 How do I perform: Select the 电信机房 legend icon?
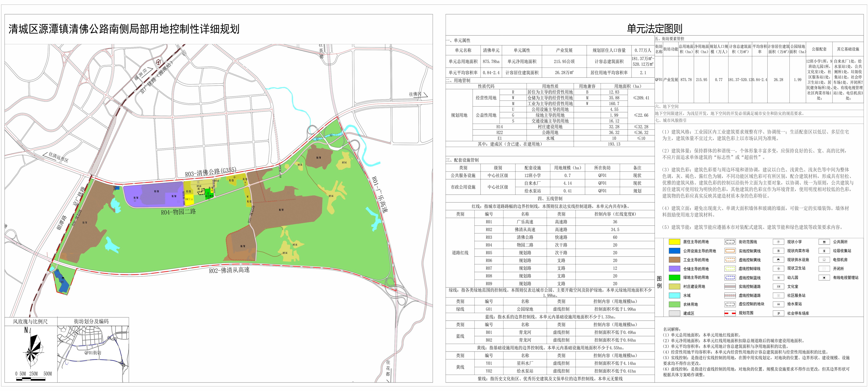pyautogui.click(x=824, y=260)
